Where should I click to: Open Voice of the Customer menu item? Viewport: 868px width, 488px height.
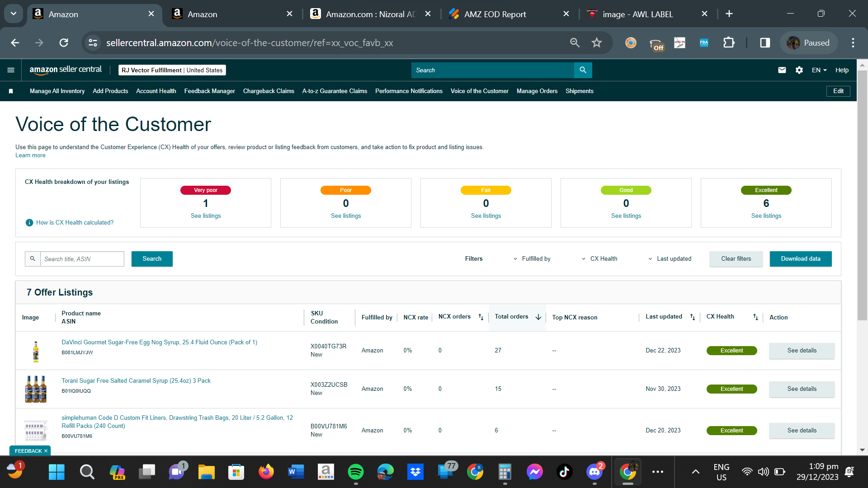pos(480,91)
